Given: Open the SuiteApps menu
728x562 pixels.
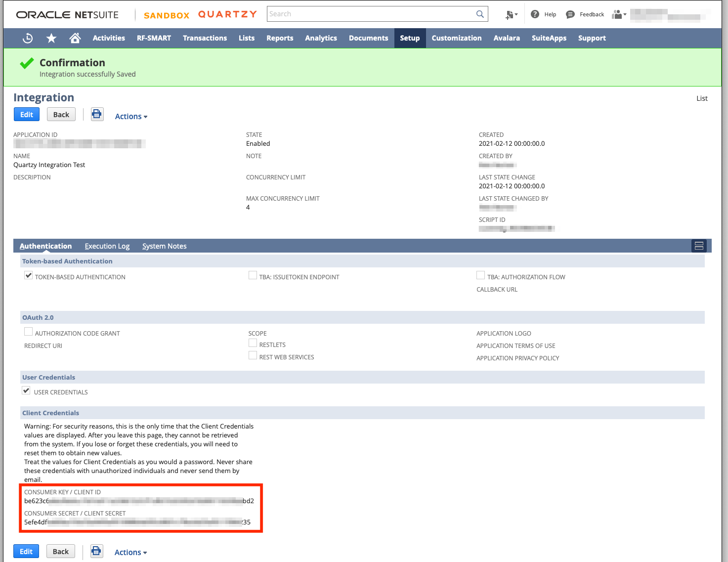Looking at the screenshot, I should pyautogui.click(x=549, y=38).
